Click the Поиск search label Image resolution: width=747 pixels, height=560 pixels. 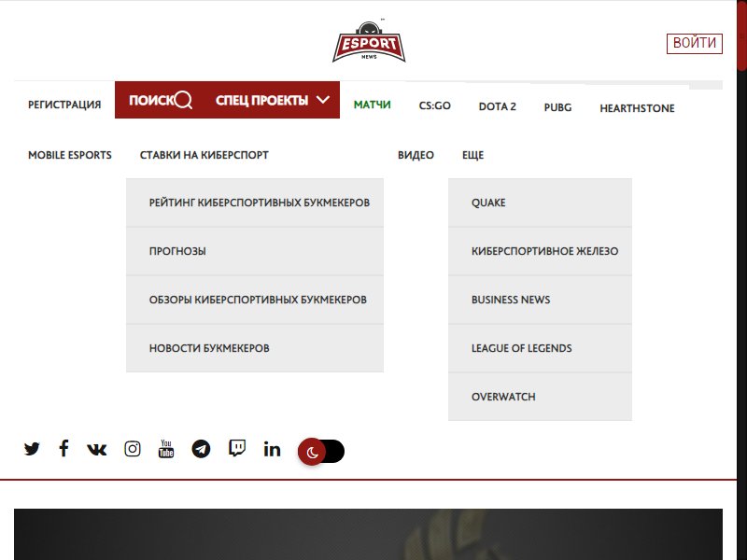[151, 100]
